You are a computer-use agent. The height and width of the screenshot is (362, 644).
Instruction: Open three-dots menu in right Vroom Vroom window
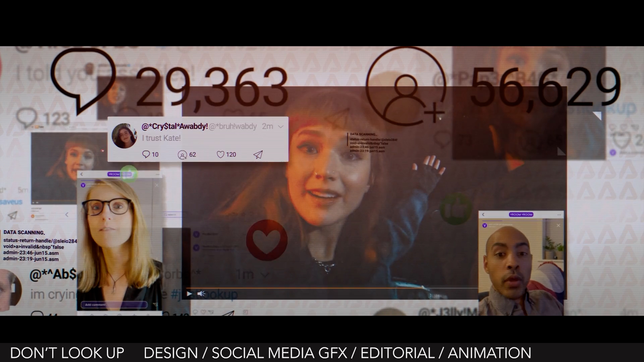(559, 215)
